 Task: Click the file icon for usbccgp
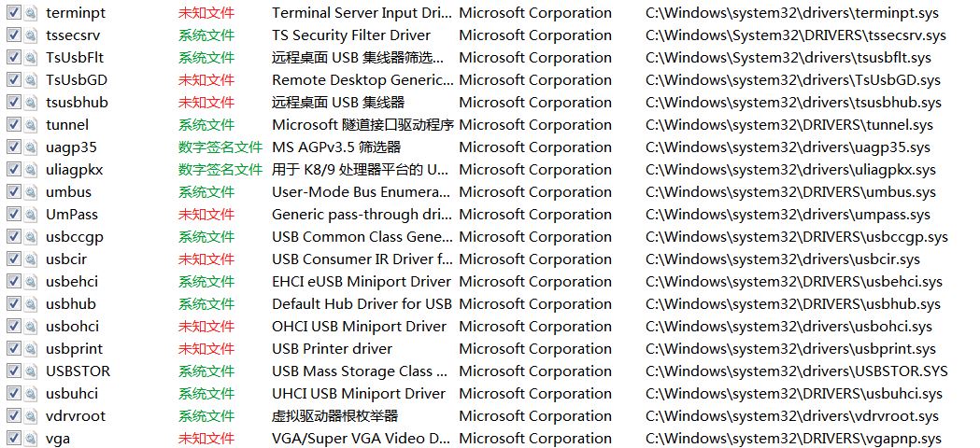(x=31, y=237)
